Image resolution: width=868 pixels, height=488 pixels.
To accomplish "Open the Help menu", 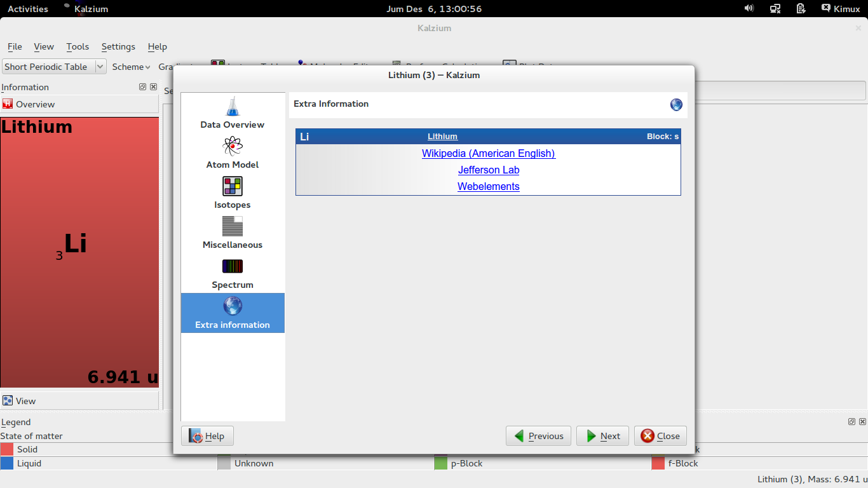I will click(157, 46).
